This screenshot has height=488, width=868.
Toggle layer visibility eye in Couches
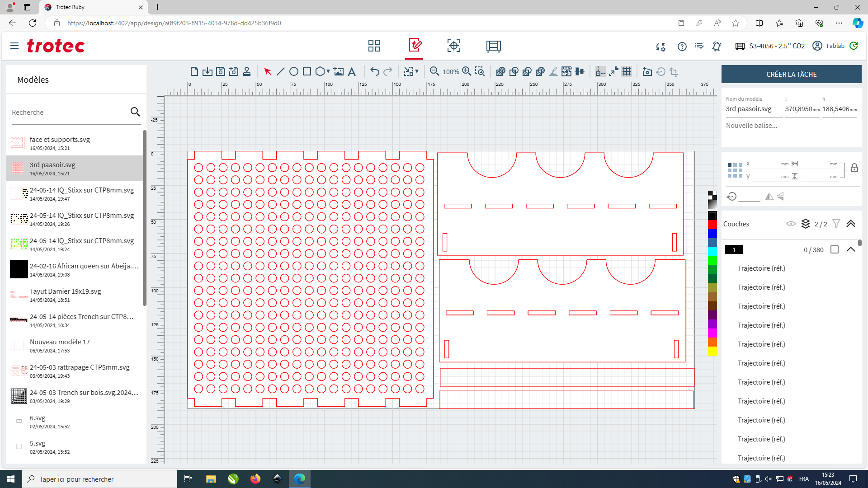[x=791, y=224]
